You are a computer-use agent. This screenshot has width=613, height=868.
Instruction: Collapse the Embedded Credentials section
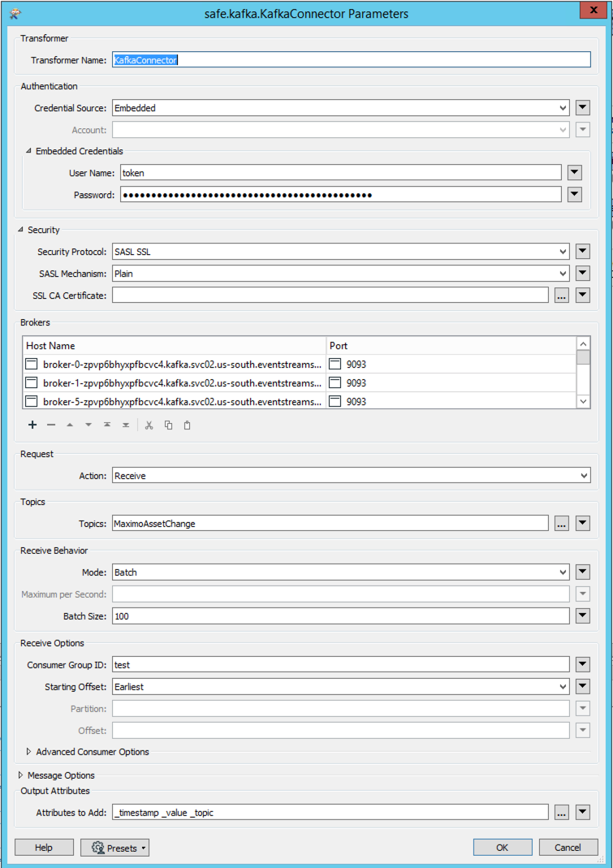click(28, 151)
